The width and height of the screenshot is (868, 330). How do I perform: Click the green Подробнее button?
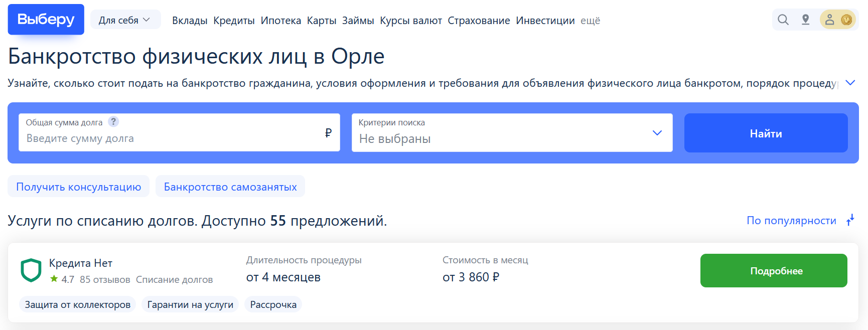point(774,271)
